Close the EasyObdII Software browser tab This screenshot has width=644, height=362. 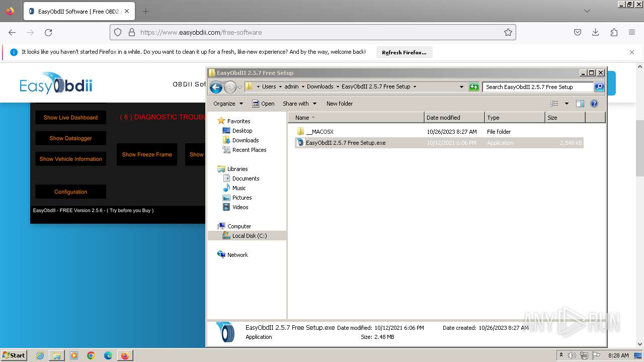click(x=126, y=11)
